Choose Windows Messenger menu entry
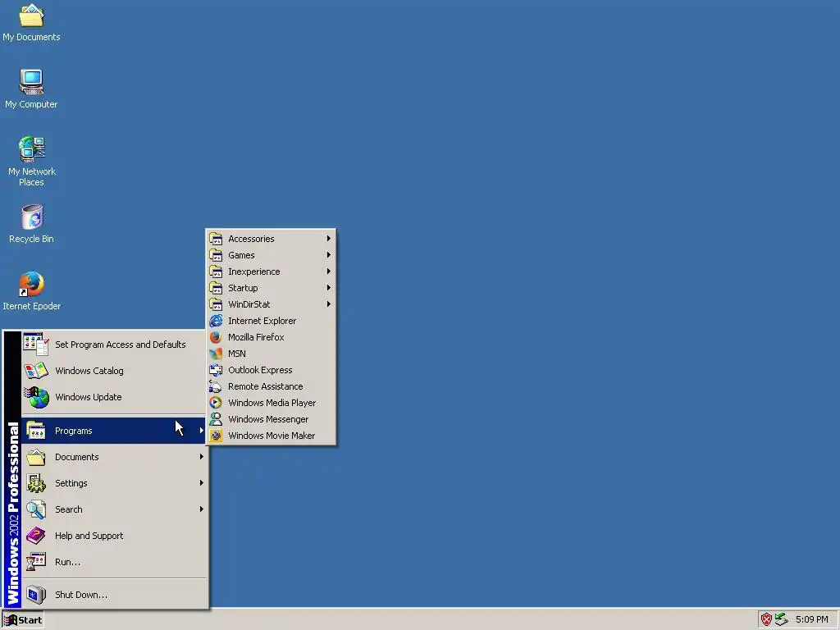 [x=271, y=419]
